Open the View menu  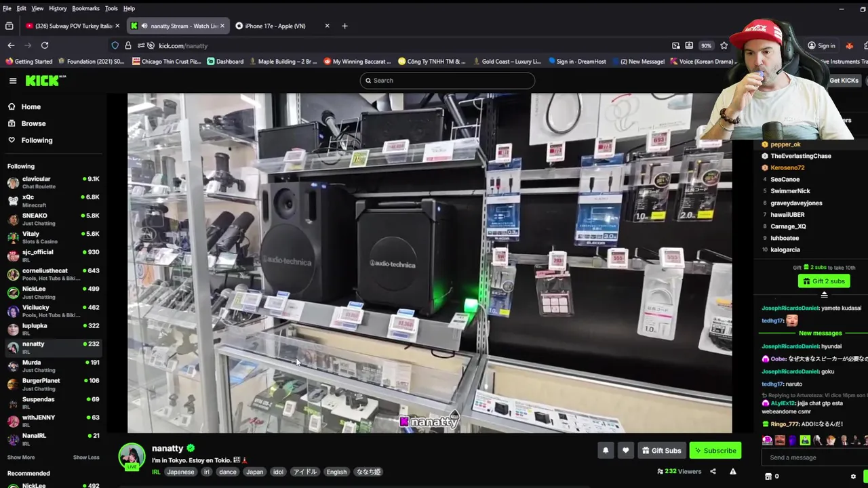pos(37,8)
